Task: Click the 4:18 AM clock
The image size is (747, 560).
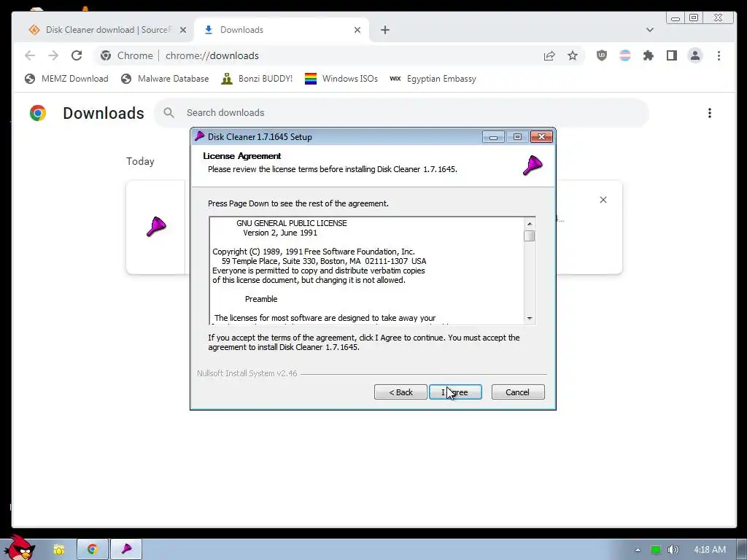Action: [x=710, y=550]
